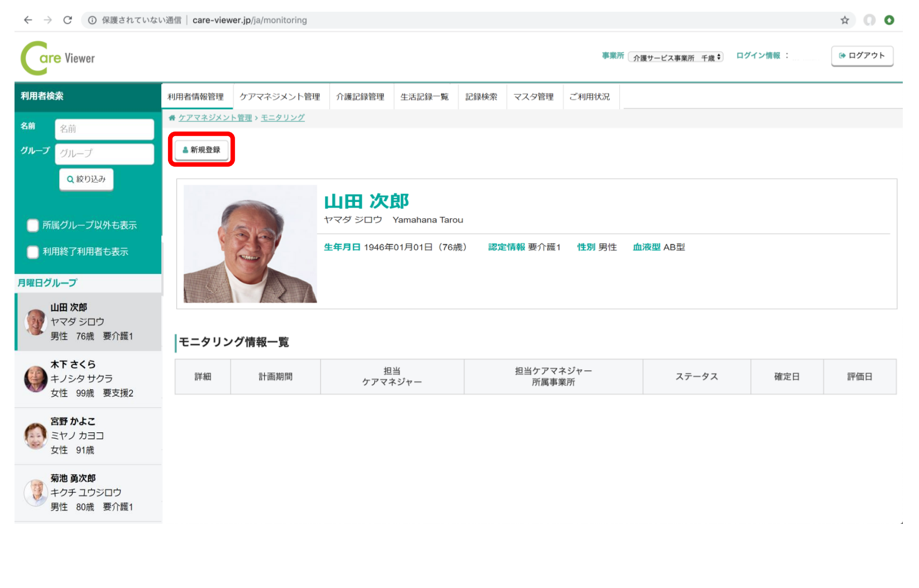Click the home icon in breadcrumb
Viewport: 919px width, 588px height.
[x=172, y=118]
